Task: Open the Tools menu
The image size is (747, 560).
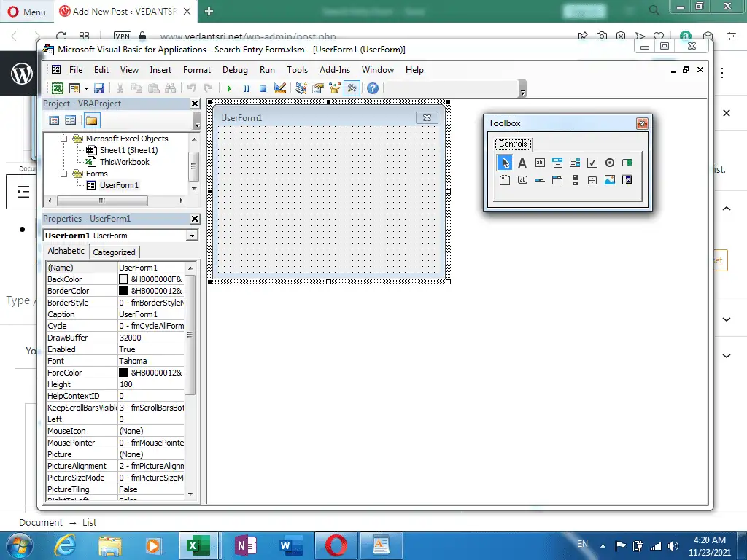Action: pos(297,70)
